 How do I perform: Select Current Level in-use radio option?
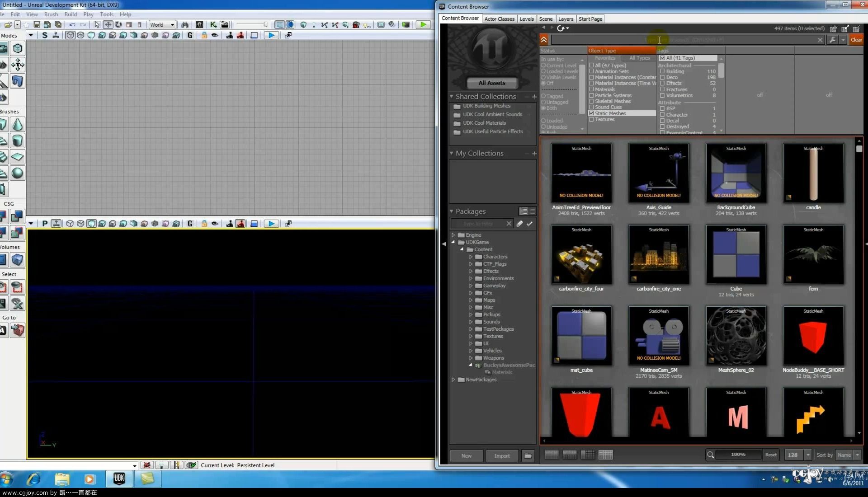544,66
